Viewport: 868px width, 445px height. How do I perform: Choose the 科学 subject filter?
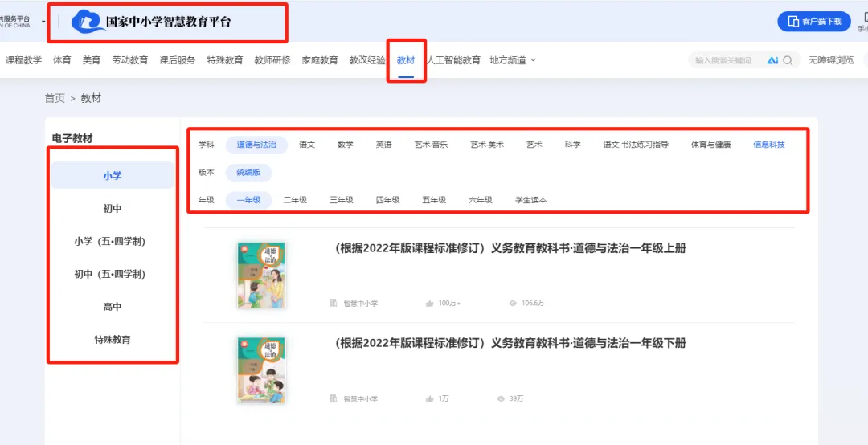pyautogui.click(x=573, y=145)
